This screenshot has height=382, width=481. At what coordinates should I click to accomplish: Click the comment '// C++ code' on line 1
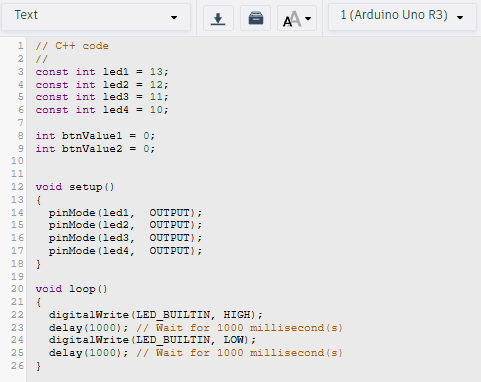(x=72, y=46)
